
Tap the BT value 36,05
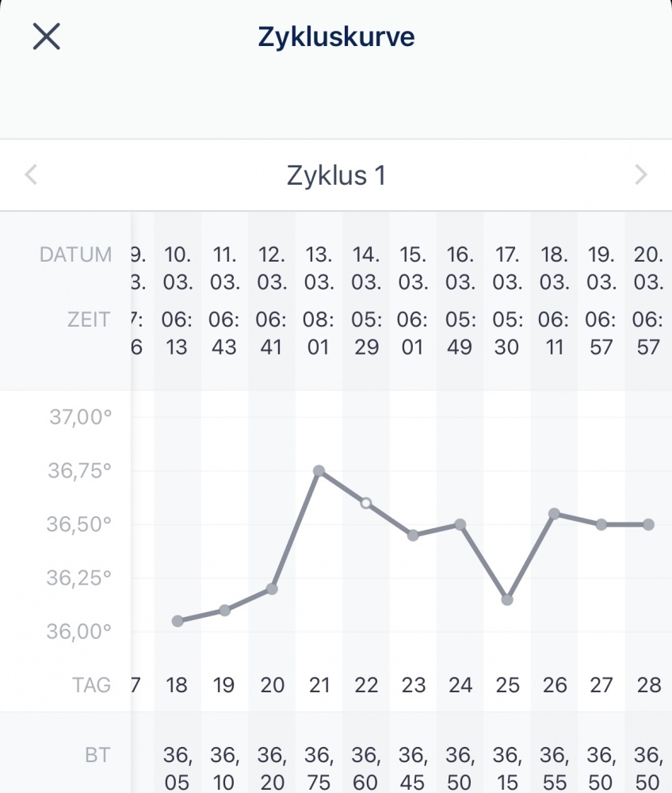tap(178, 768)
